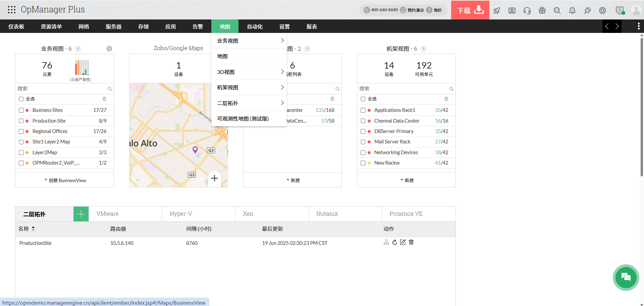Switch to the VMware tab
The width and height of the screenshot is (644, 306).
point(107,214)
